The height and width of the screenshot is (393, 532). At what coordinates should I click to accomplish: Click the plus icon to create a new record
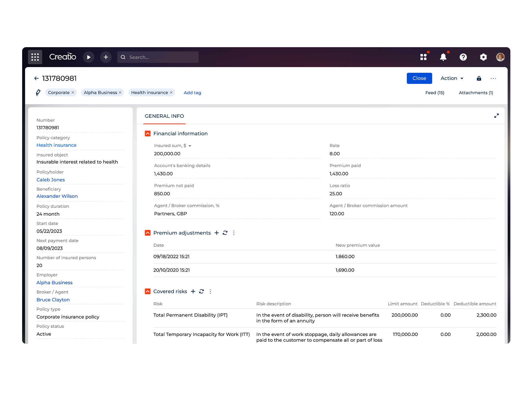click(x=106, y=57)
